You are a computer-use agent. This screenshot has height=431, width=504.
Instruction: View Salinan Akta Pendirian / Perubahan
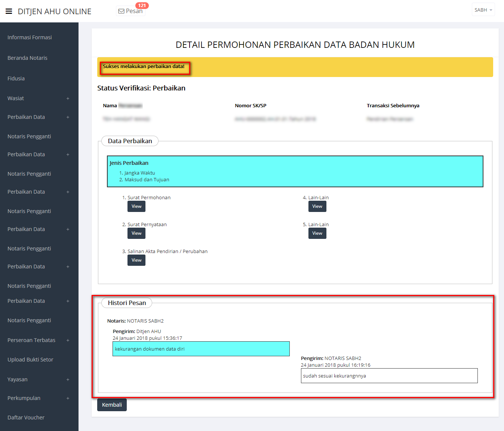[x=136, y=260]
